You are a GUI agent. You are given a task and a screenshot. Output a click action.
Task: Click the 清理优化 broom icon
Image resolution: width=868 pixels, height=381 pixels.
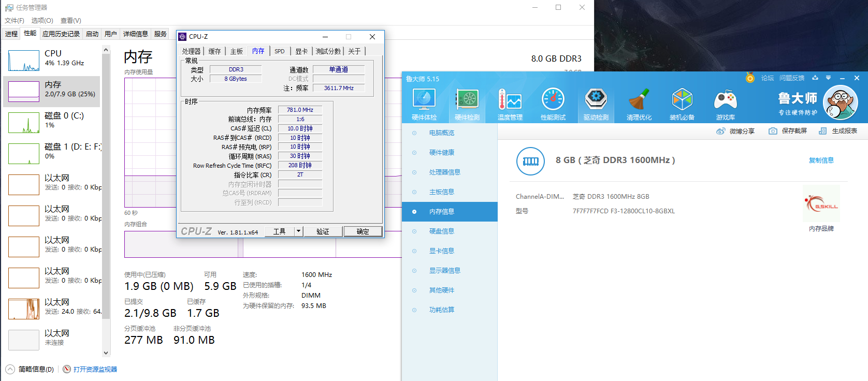point(639,99)
